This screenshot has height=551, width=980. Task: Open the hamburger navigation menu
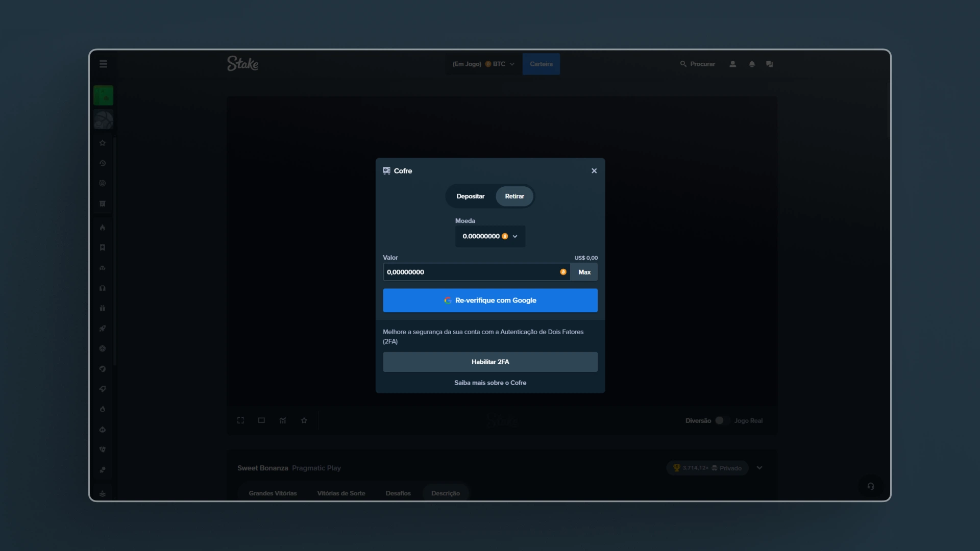(103, 64)
